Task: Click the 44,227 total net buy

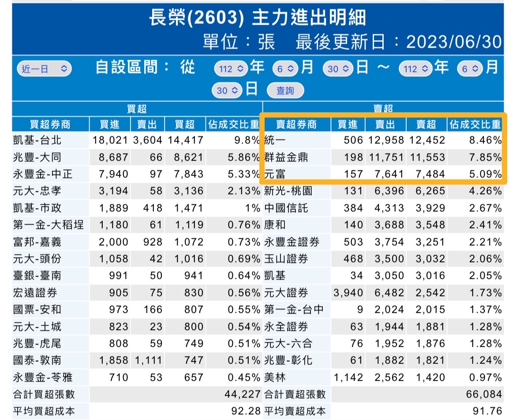Action: coord(243,394)
